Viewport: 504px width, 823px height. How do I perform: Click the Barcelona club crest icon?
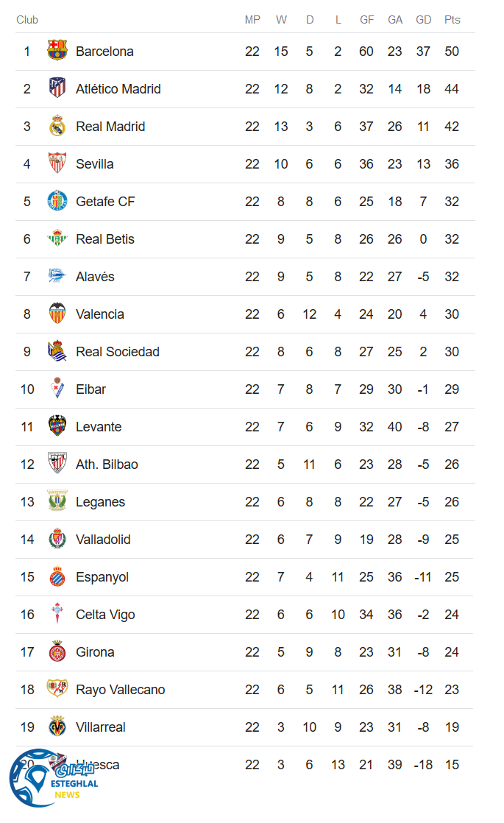57,51
